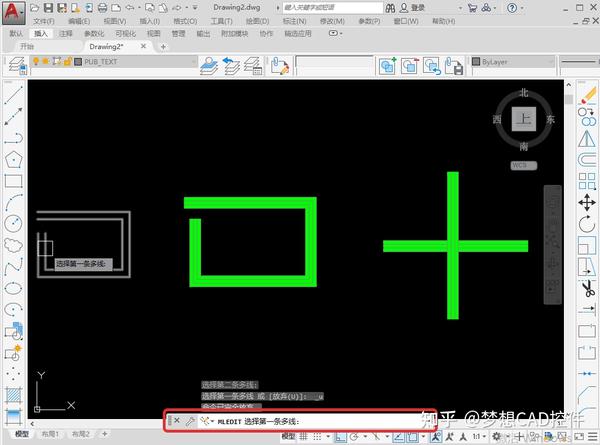Expand the help question-mark dropdown arrow
Screen dimensions: 600x445
coord(522,8)
